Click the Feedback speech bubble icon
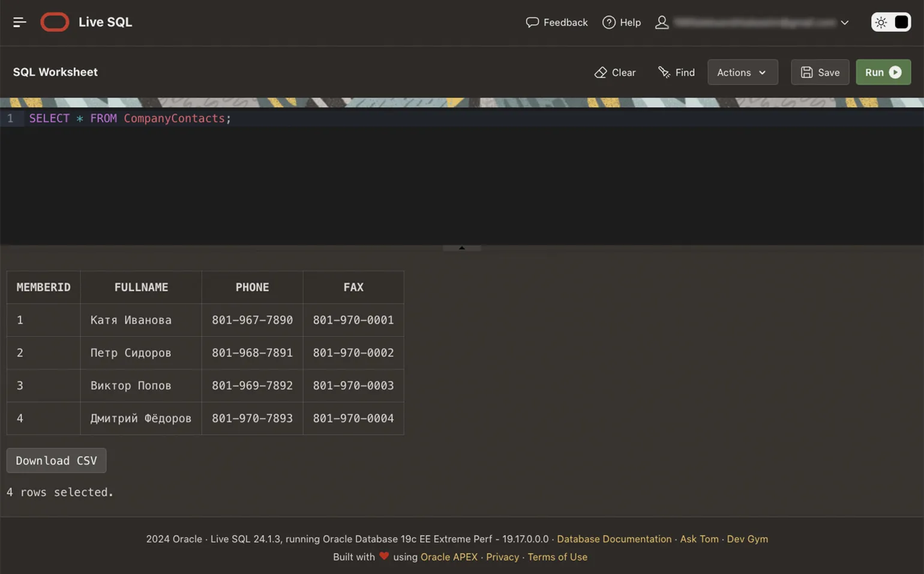The image size is (924, 574). pyautogui.click(x=532, y=22)
